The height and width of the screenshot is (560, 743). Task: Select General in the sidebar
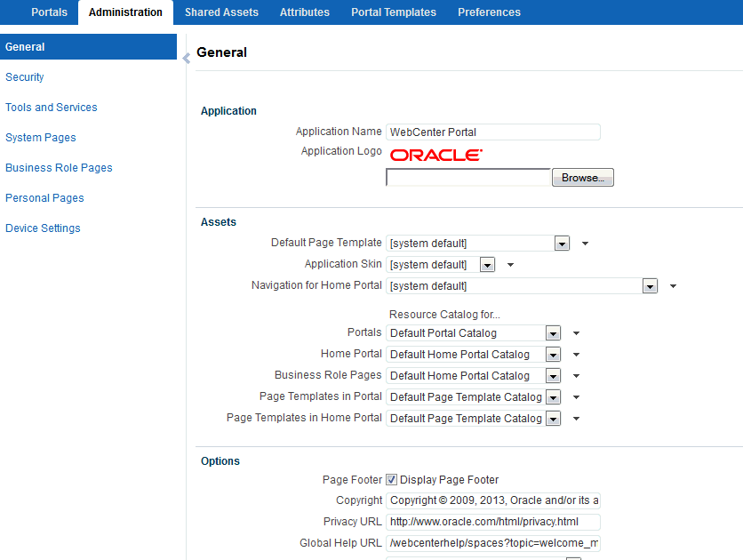click(x=88, y=47)
